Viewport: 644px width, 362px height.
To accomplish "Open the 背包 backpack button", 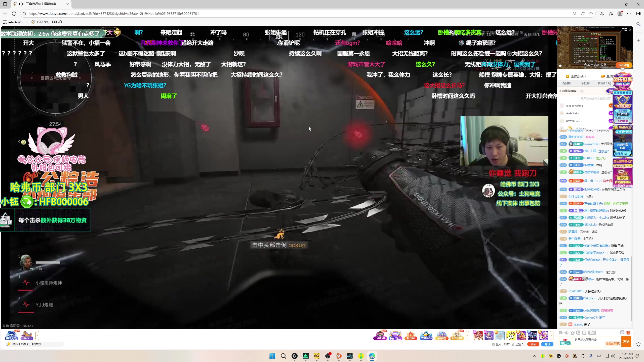I will 547,344.
